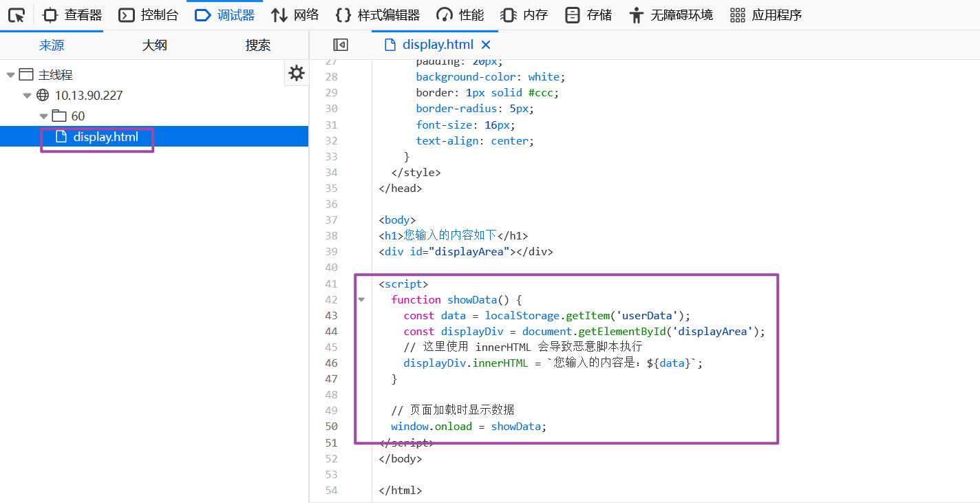Set breakpoint on line number 43
980x503 pixels.
[331, 316]
